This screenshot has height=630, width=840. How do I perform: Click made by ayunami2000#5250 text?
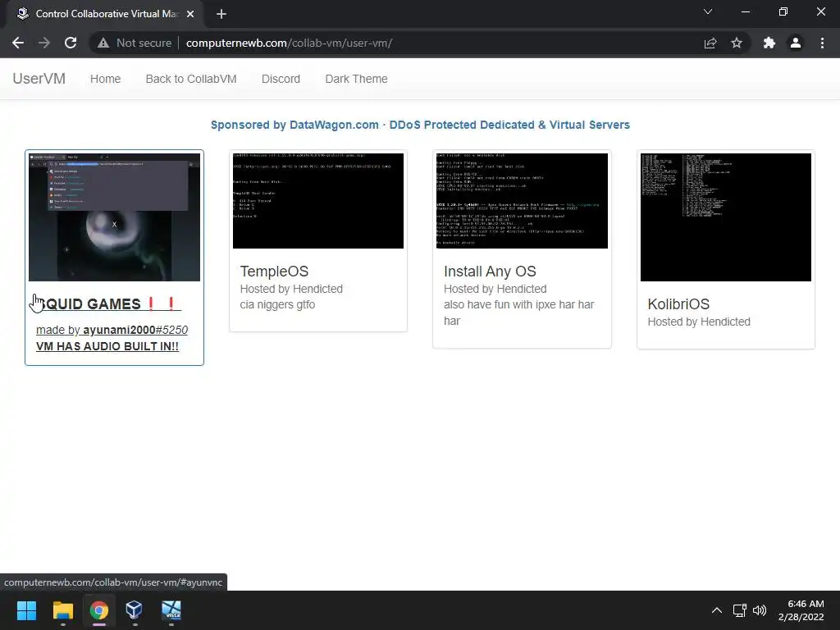click(x=112, y=330)
